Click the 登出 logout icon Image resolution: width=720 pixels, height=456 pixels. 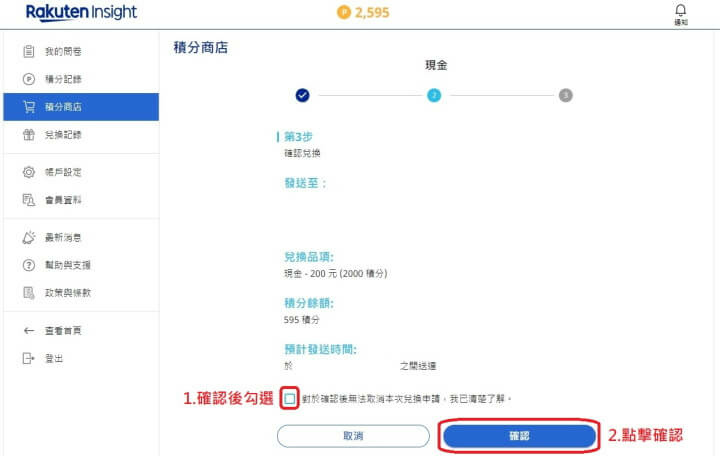[28, 358]
